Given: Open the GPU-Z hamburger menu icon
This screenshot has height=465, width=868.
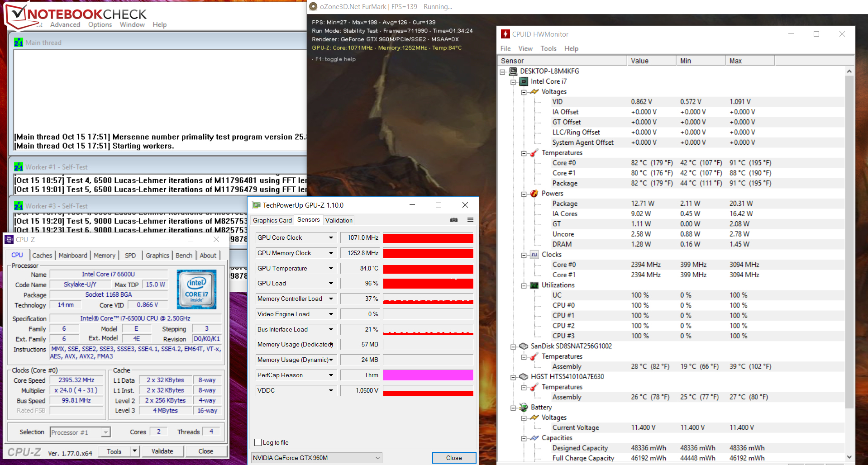Looking at the screenshot, I should click(x=470, y=220).
